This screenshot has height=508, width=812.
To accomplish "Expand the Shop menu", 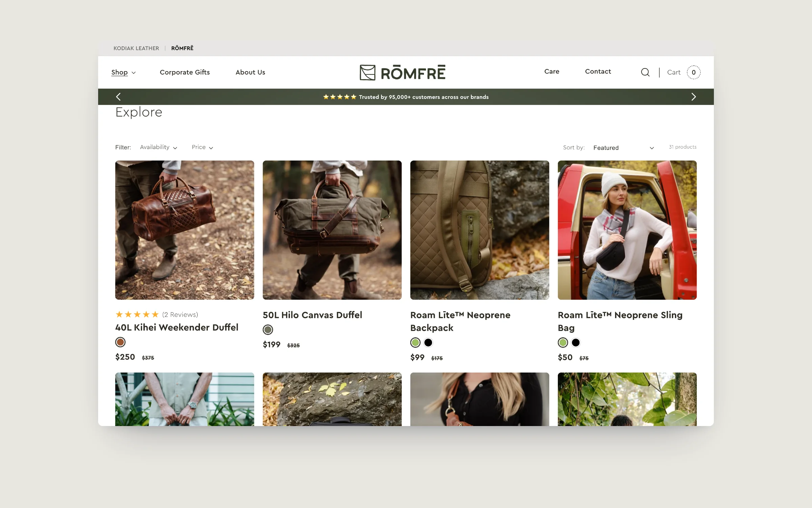I will point(123,72).
